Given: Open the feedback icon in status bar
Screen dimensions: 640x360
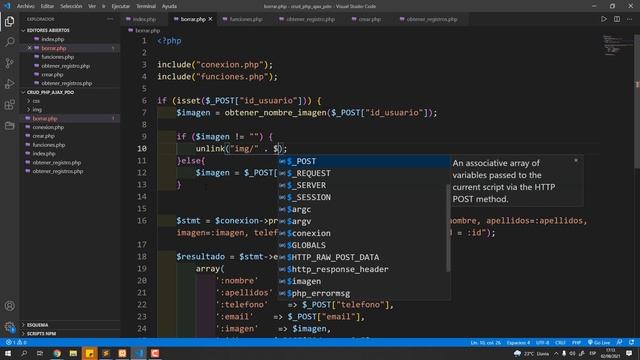Looking at the screenshot, I should click(x=620, y=342).
